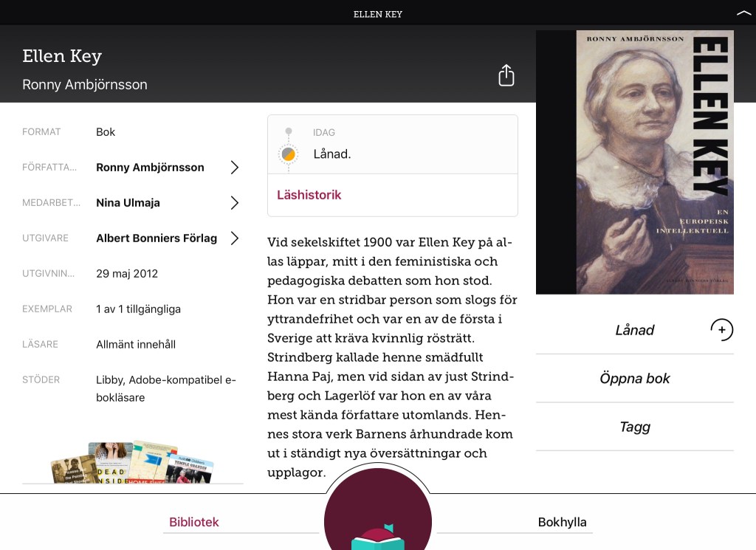Image resolution: width=756 pixels, height=550 pixels.
Task: Tap the share icon in header
Action: [506, 75]
